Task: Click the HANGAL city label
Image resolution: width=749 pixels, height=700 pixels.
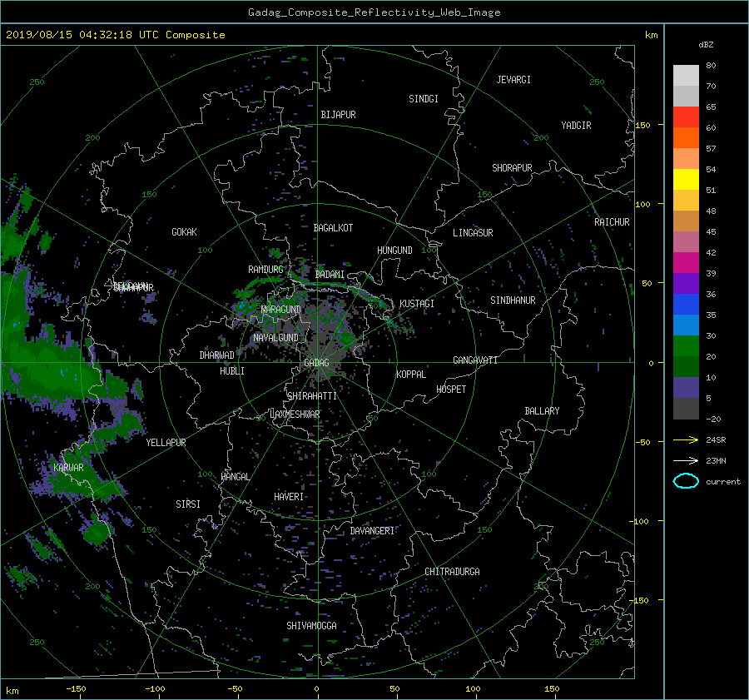Action: [236, 477]
